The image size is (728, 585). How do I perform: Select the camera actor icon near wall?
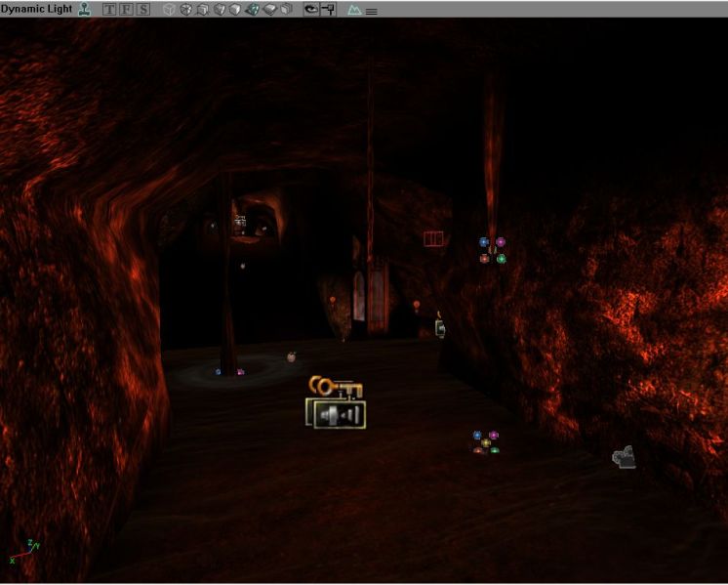point(624,457)
